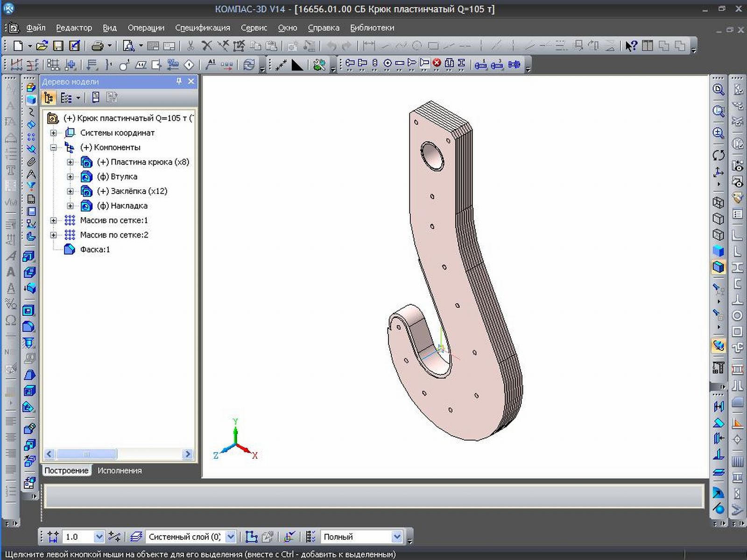Click the rotate view icon in right toolbar
Screen dimensions: 747x560
719,155
